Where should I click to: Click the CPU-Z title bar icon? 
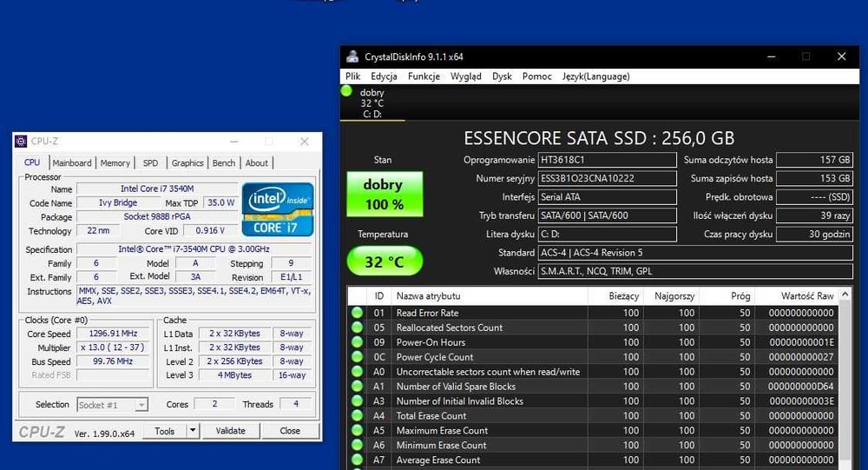coord(21,142)
